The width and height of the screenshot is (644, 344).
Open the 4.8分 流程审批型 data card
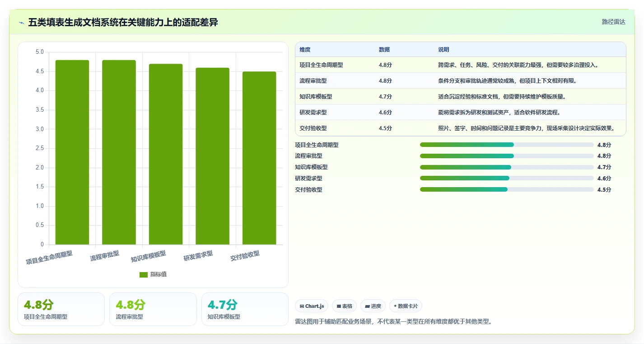click(x=153, y=309)
